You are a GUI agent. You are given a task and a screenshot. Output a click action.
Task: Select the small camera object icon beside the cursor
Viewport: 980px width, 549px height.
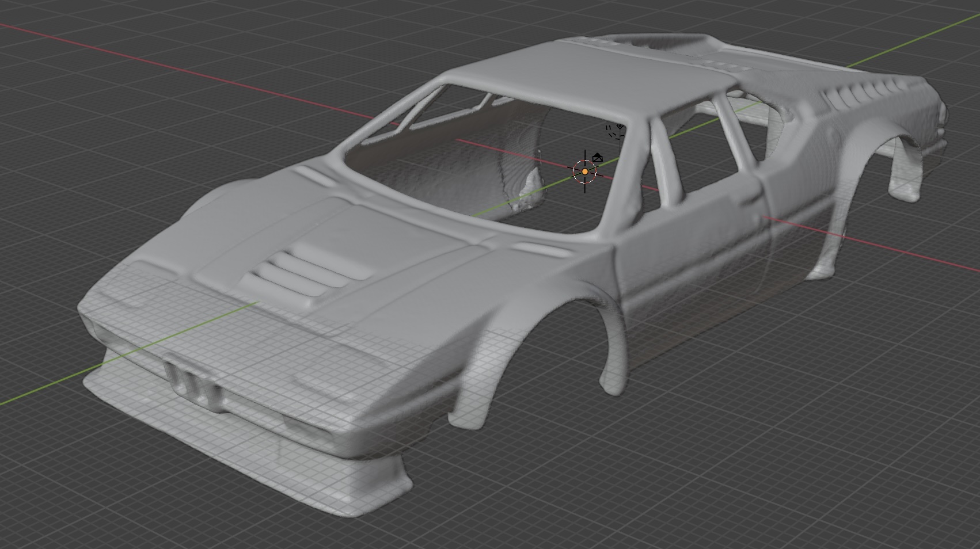pyautogui.click(x=598, y=158)
